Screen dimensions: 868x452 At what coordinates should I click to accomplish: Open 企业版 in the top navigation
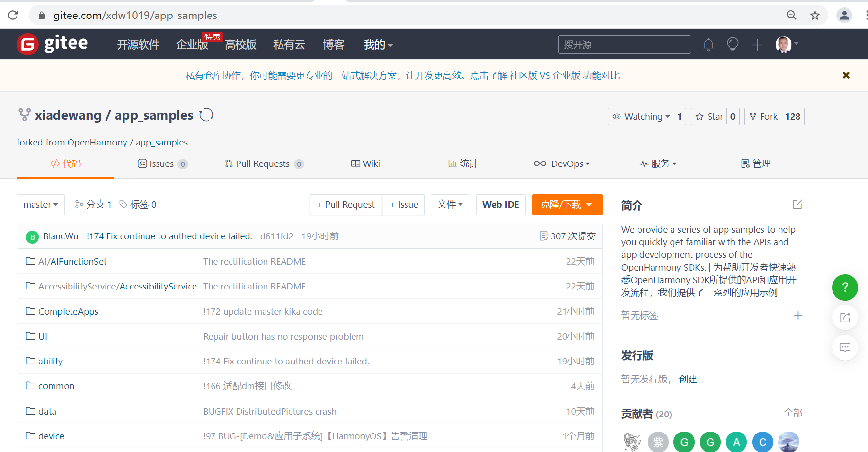pos(192,45)
